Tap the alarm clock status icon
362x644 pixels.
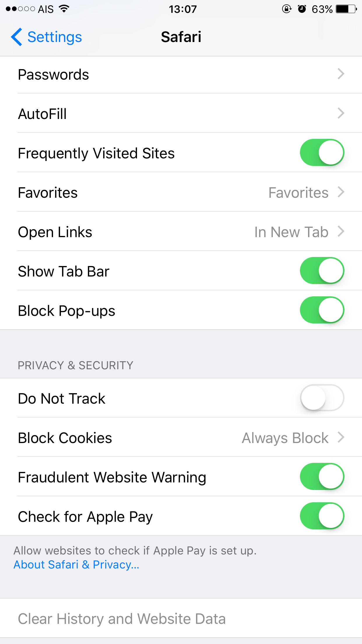coord(302,9)
